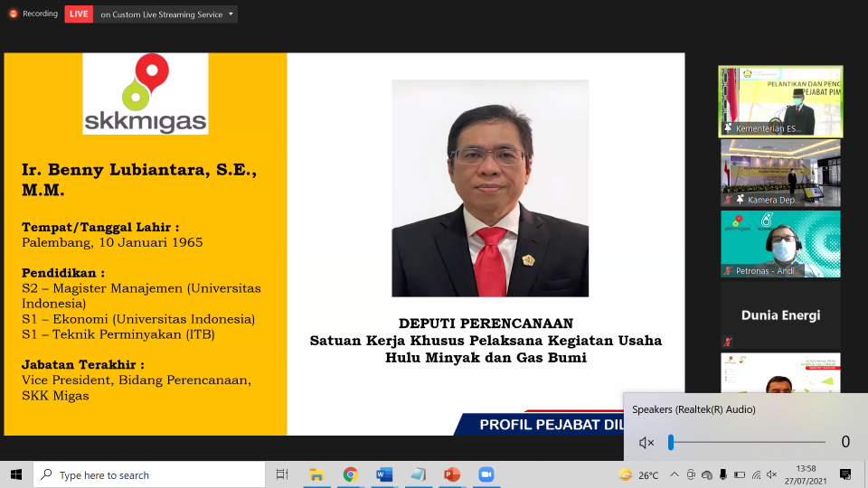Open the Wi-Fi network tray icon

[x=756, y=474]
